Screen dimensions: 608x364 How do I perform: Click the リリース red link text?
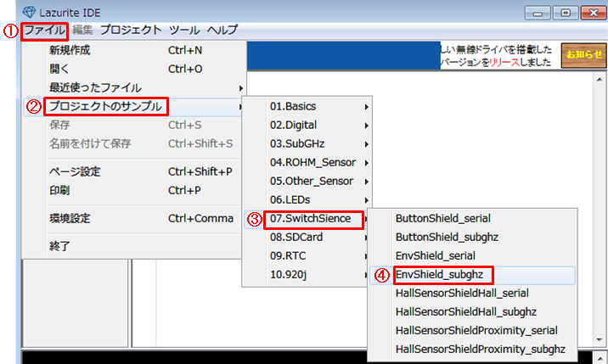(x=504, y=63)
